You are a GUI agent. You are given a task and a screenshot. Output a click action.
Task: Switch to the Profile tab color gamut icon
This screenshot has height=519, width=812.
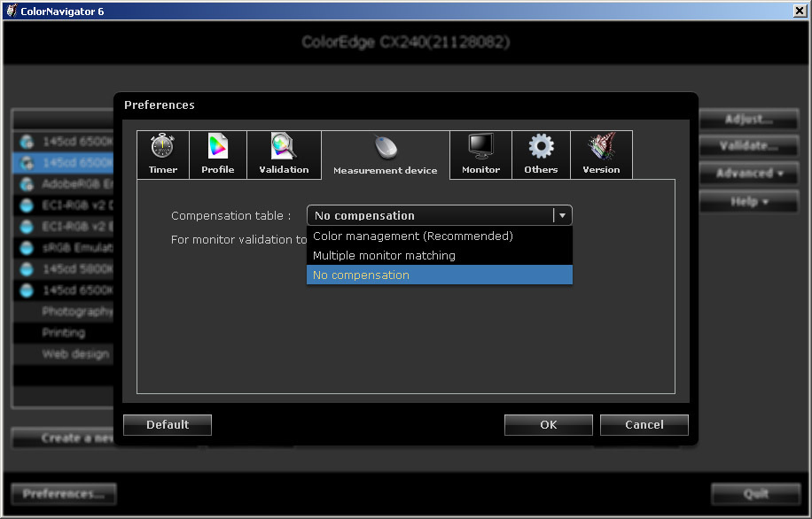click(218, 155)
